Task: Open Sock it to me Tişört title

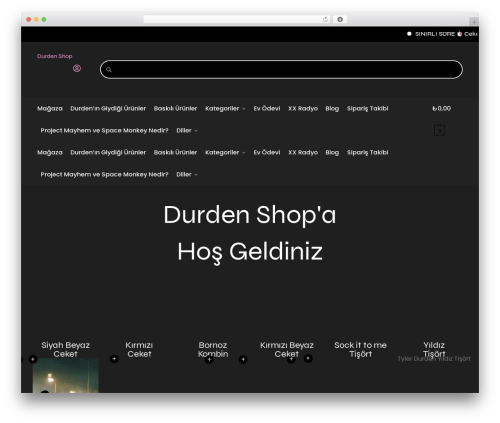Action: pyautogui.click(x=360, y=349)
